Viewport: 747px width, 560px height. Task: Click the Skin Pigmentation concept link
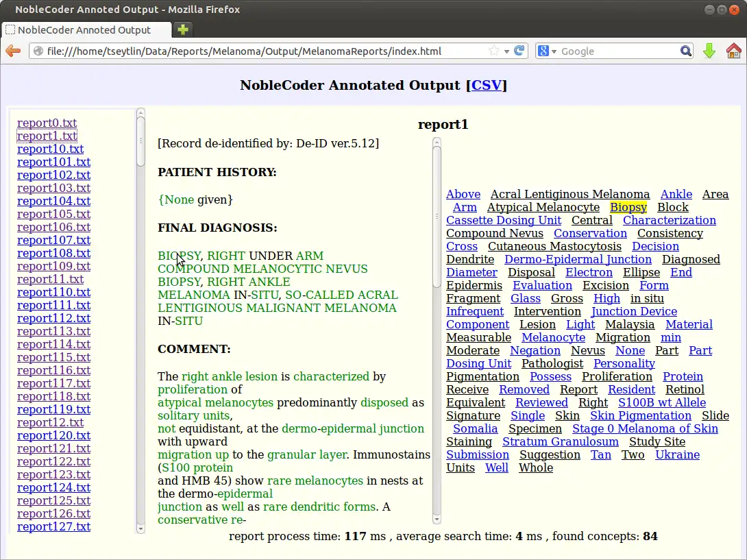[x=640, y=415]
